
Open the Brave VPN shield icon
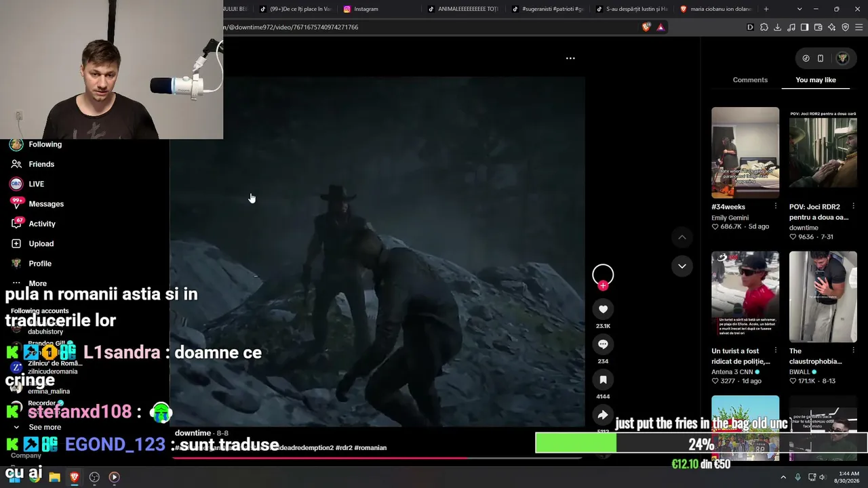(845, 27)
